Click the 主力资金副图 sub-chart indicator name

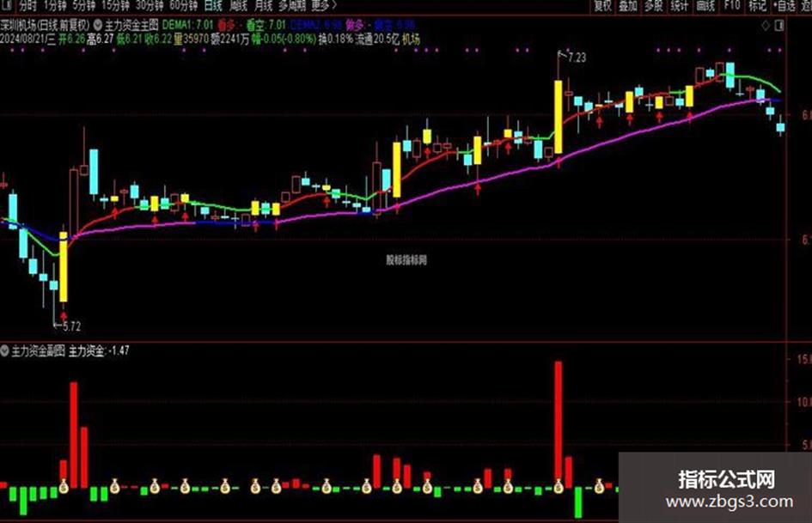(39, 351)
